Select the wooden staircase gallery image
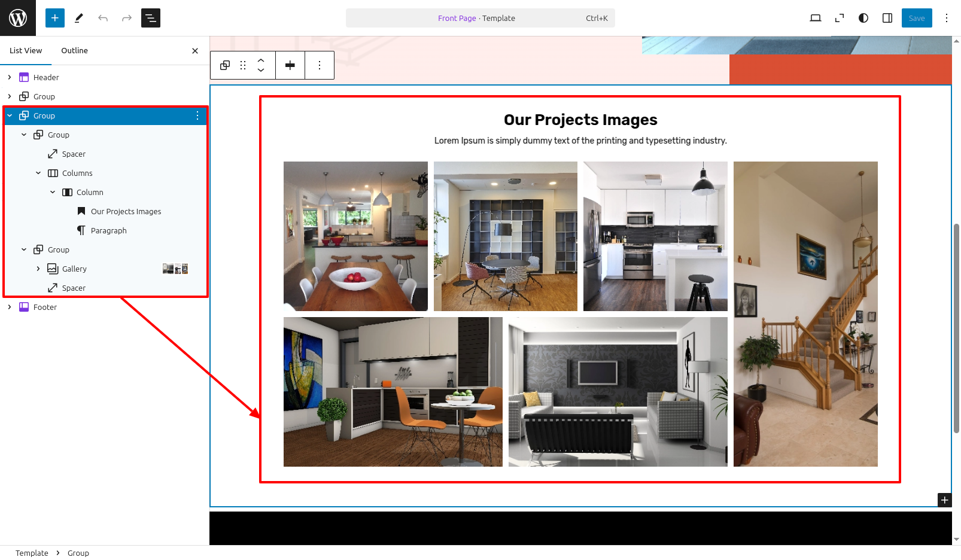 [x=805, y=314]
